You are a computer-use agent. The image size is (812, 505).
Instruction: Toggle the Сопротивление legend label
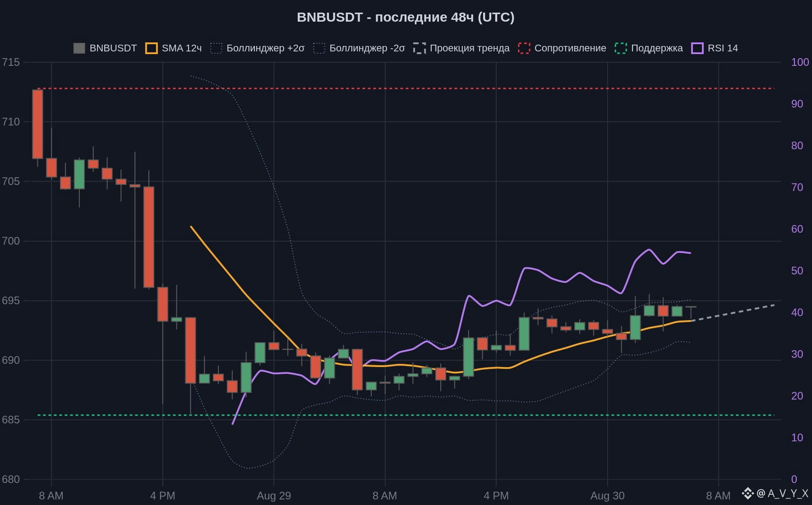click(570, 48)
